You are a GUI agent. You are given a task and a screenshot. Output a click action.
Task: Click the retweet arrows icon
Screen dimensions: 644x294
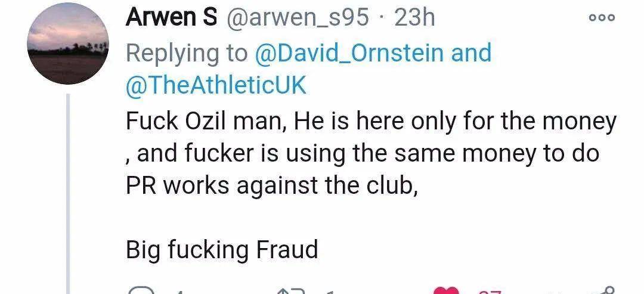click(x=292, y=291)
